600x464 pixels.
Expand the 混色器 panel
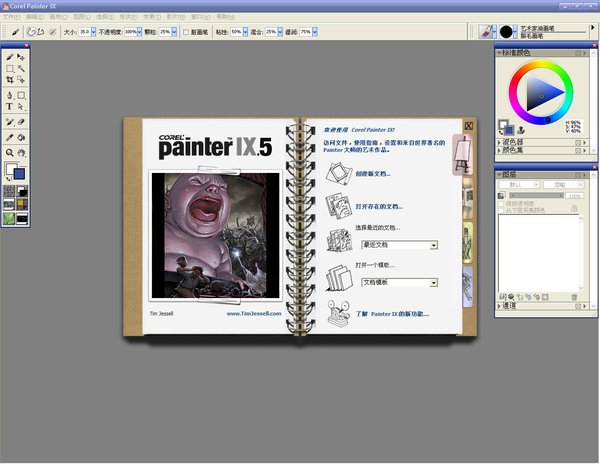pos(499,142)
